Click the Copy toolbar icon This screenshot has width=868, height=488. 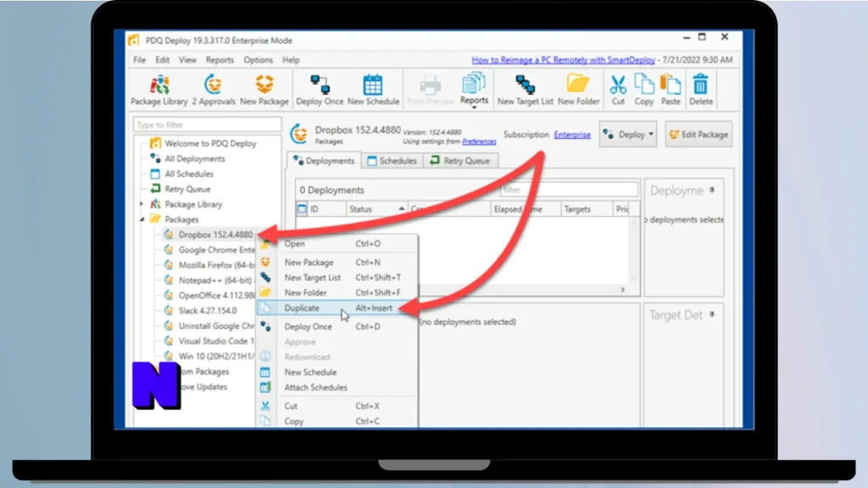coord(644,90)
